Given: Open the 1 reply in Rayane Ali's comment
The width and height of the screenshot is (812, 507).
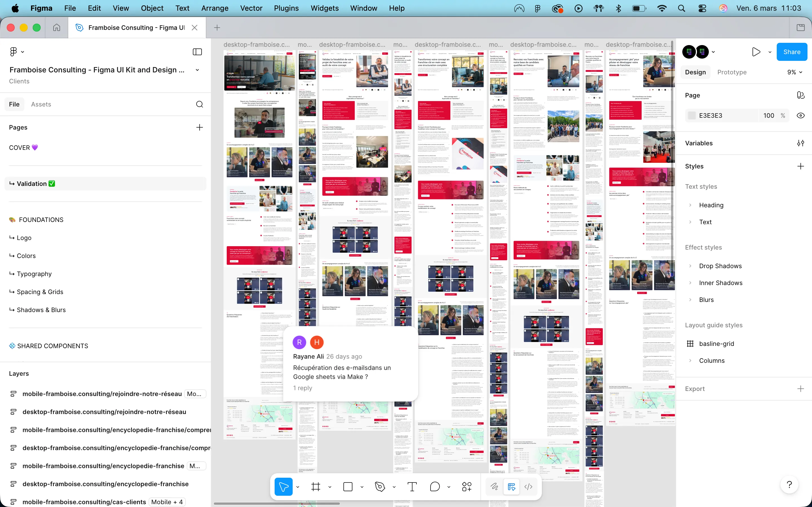Looking at the screenshot, I should 303,388.
